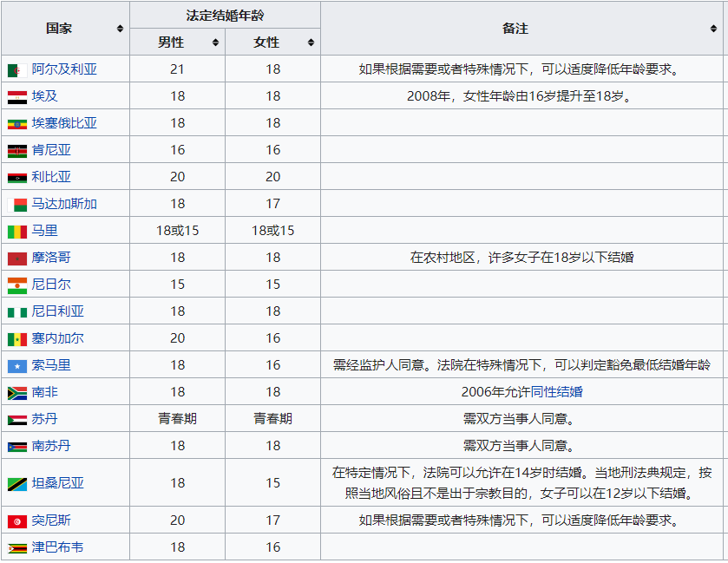Image resolution: width=728 pixels, height=563 pixels.
Task: Click the Niger flag next to 尼日尔
Action: [17, 285]
